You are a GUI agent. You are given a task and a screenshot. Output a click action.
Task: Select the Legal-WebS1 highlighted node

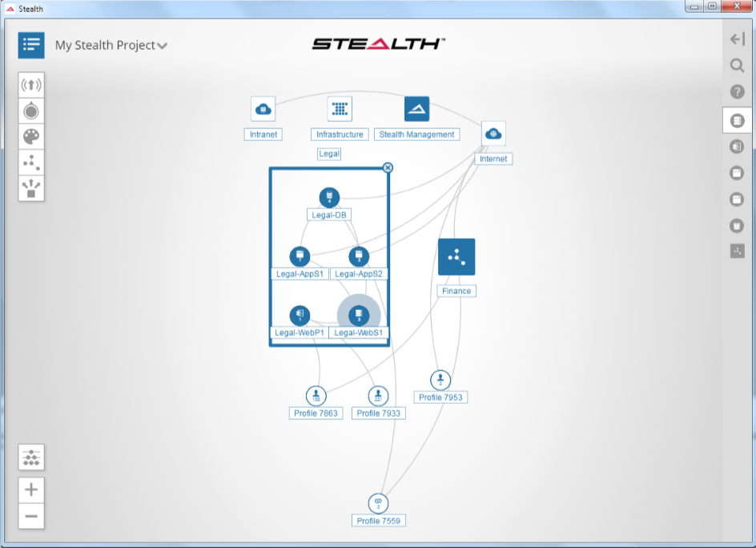[359, 315]
